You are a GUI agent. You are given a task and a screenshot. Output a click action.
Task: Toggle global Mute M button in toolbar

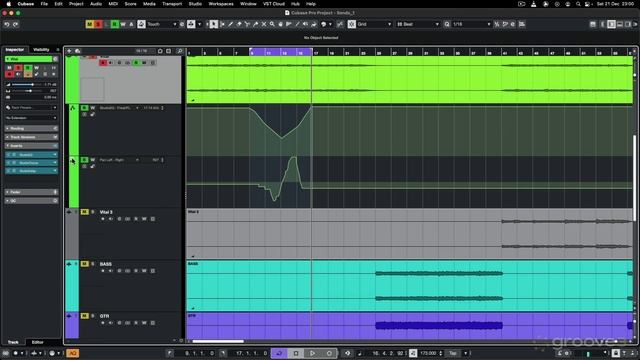click(x=89, y=24)
